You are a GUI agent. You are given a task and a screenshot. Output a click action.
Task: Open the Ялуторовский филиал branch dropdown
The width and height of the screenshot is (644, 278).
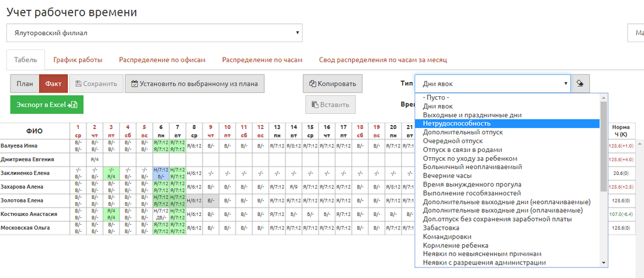pyautogui.click(x=155, y=33)
